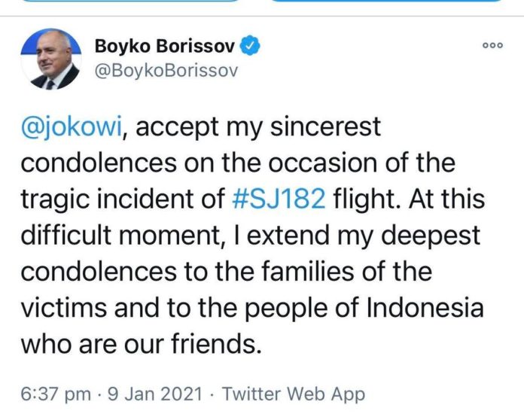Follow the #SJ182 hashtag
The height and width of the screenshot is (420, 524).
tap(279, 199)
